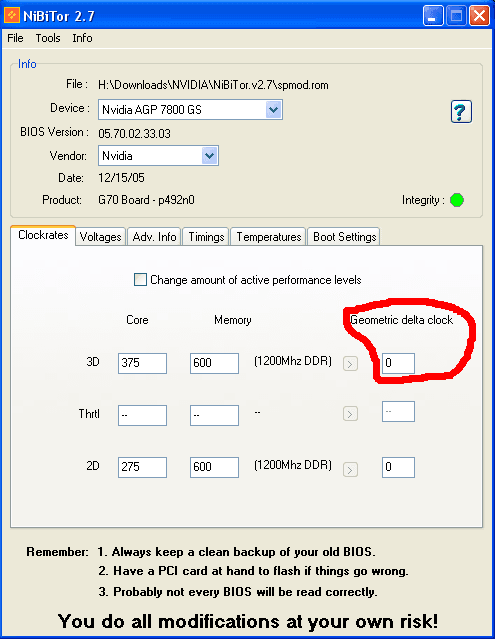Click the 2D Core field showing 275
The height and width of the screenshot is (639, 495).
142,467
